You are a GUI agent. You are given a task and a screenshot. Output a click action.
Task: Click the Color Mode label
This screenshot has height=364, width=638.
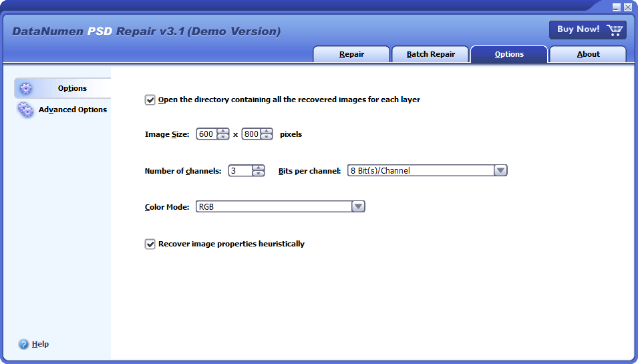coord(167,207)
